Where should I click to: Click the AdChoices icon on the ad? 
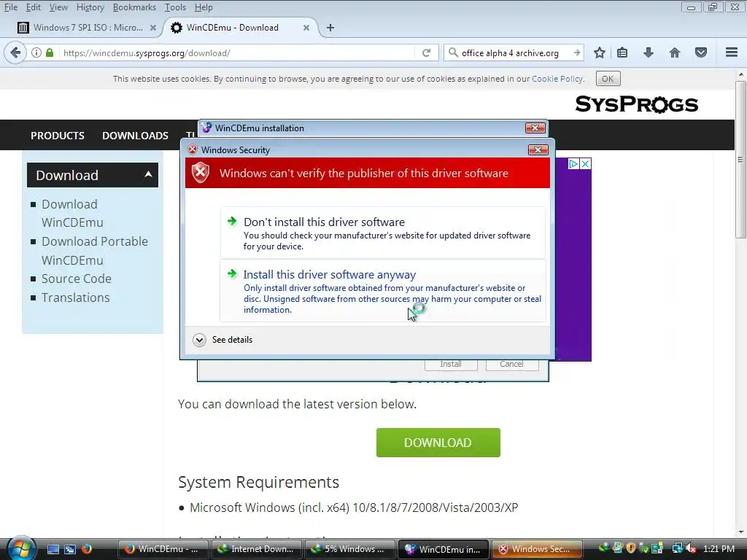[x=573, y=164]
